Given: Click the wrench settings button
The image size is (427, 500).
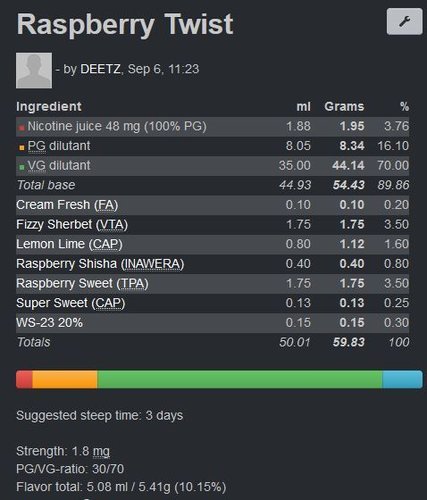Looking at the screenshot, I should [x=404, y=22].
